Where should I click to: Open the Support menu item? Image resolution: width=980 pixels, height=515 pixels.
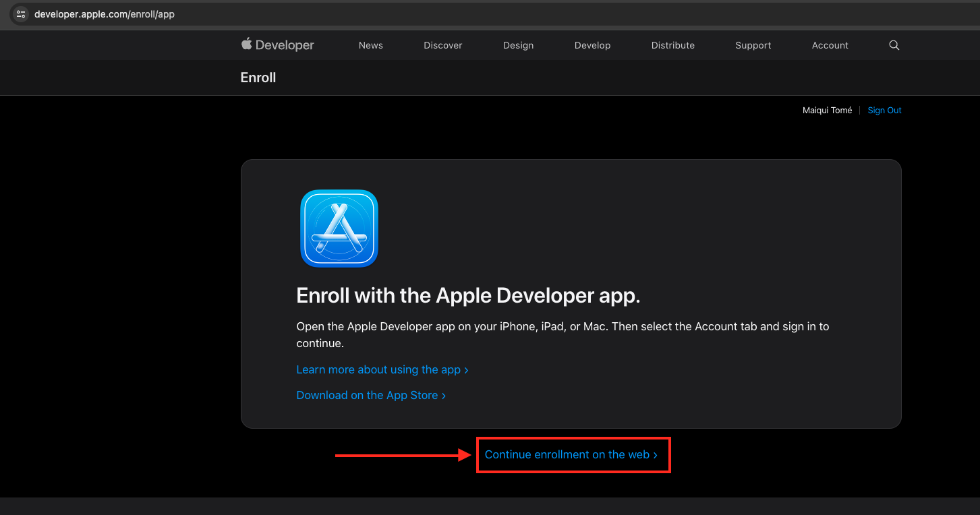pyautogui.click(x=753, y=45)
